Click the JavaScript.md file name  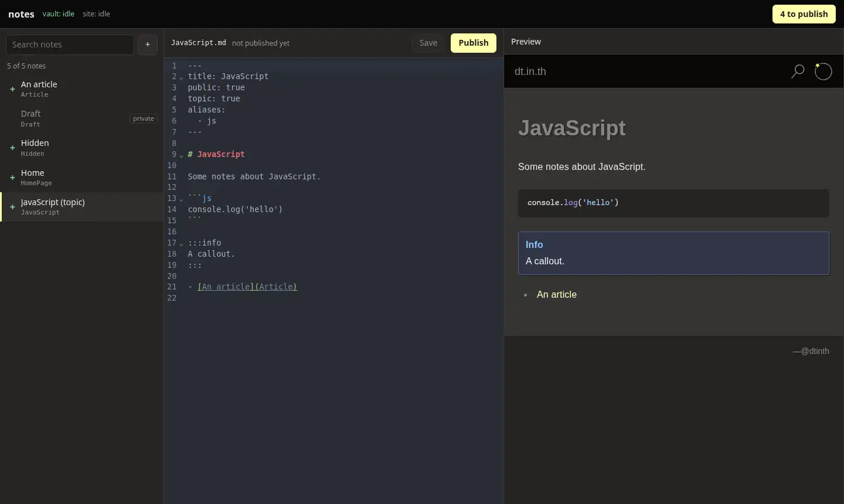click(x=198, y=43)
